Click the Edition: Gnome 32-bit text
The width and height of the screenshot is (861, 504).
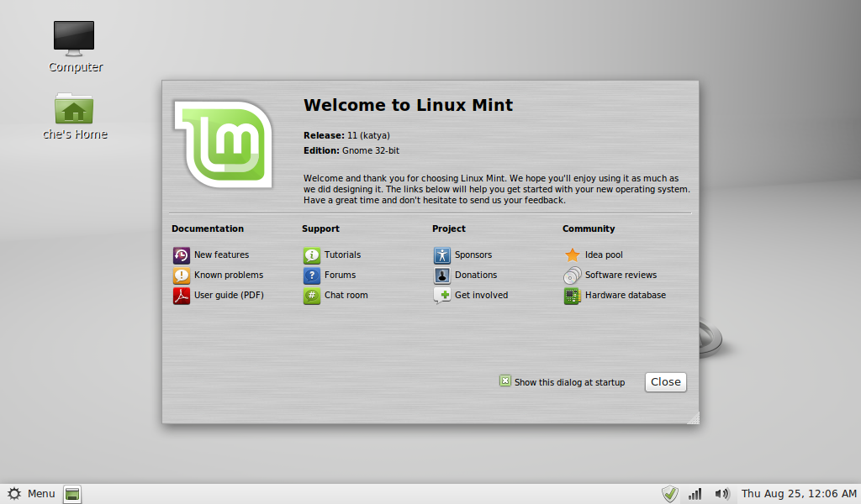click(351, 151)
